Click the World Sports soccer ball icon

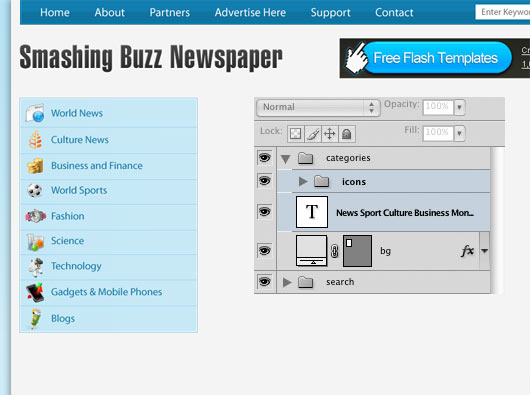pyautogui.click(x=35, y=191)
